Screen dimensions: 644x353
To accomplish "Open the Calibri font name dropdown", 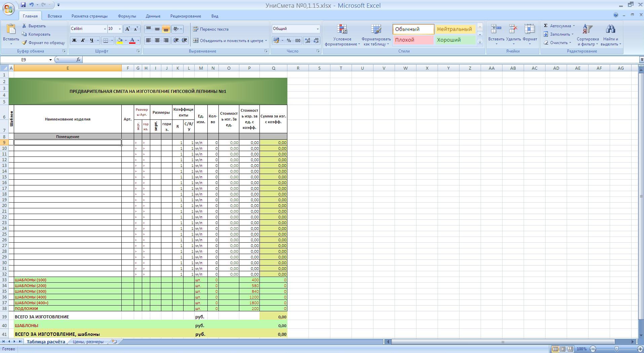I will click(105, 29).
